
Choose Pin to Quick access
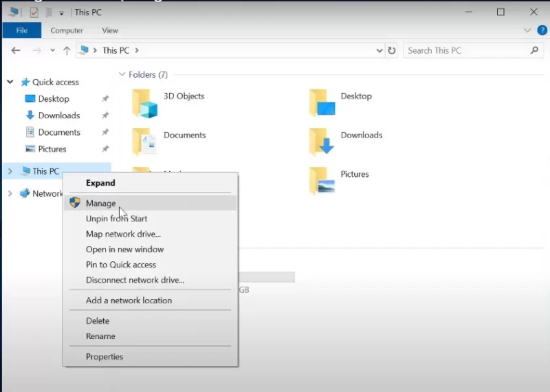click(x=150, y=265)
